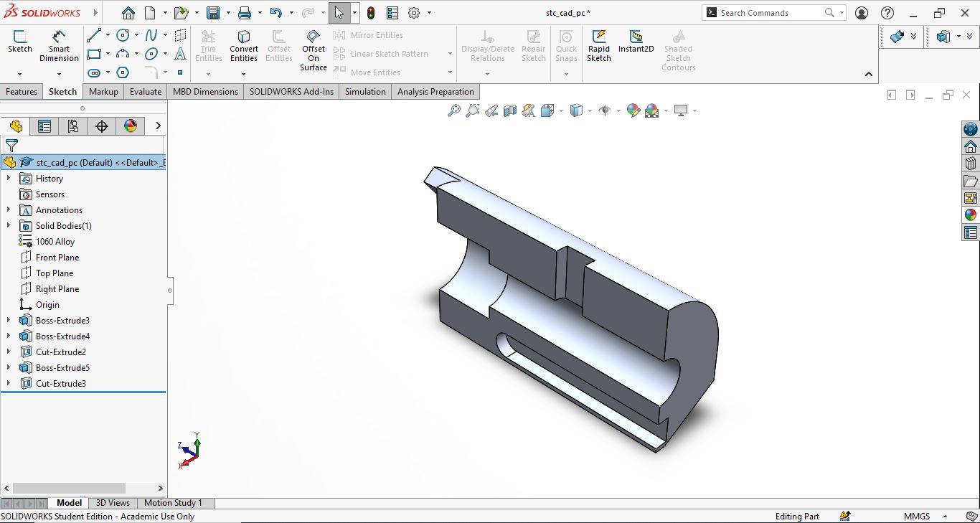Expand the History tree node
Image resolution: width=980 pixels, height=523 pixels.
click(9, 179)
